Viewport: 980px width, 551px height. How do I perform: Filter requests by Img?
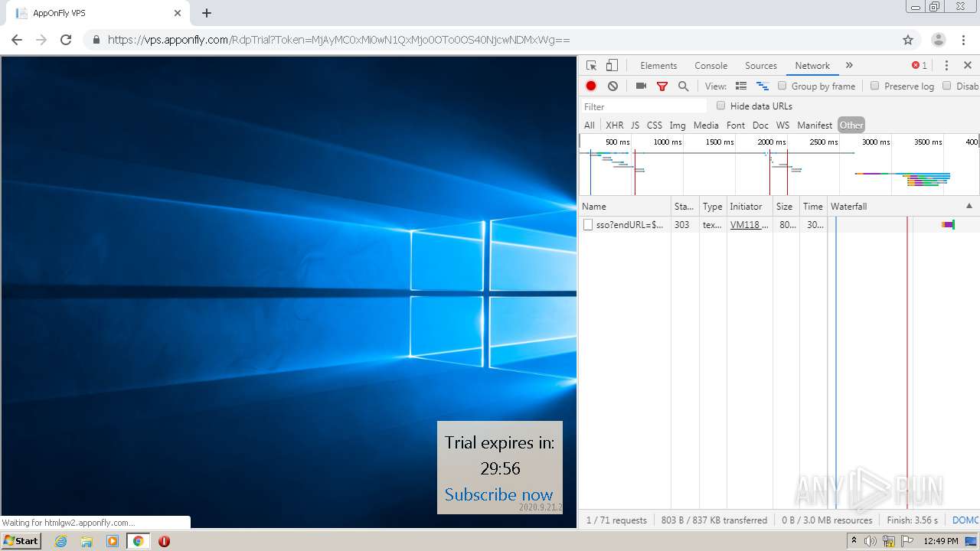[678, 126]
